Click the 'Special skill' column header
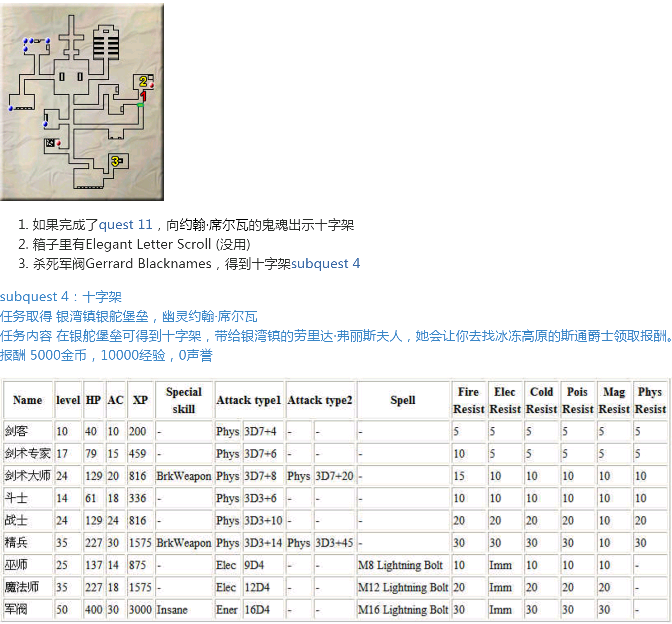 tap(184, 400)
